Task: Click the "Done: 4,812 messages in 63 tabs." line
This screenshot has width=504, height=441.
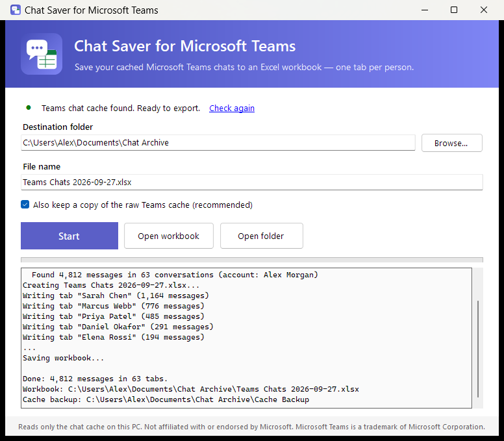Action: click(95, 379)
